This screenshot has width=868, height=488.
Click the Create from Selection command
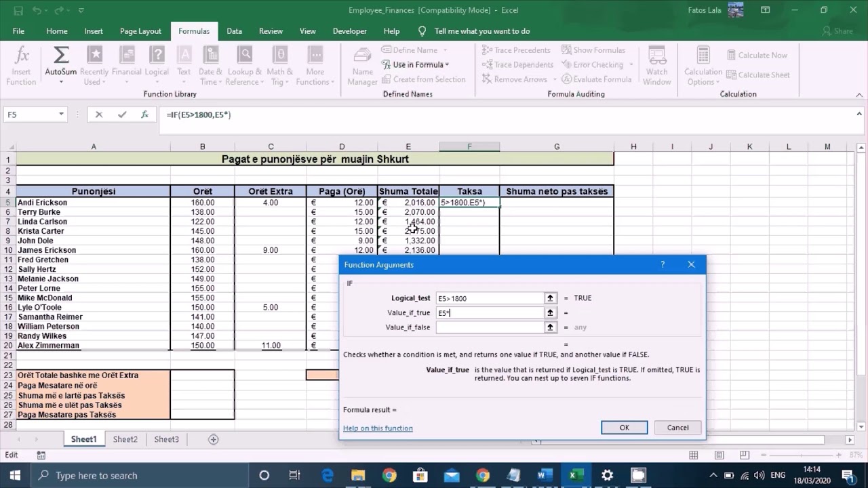pyautogui.click(x=422, y=79)
